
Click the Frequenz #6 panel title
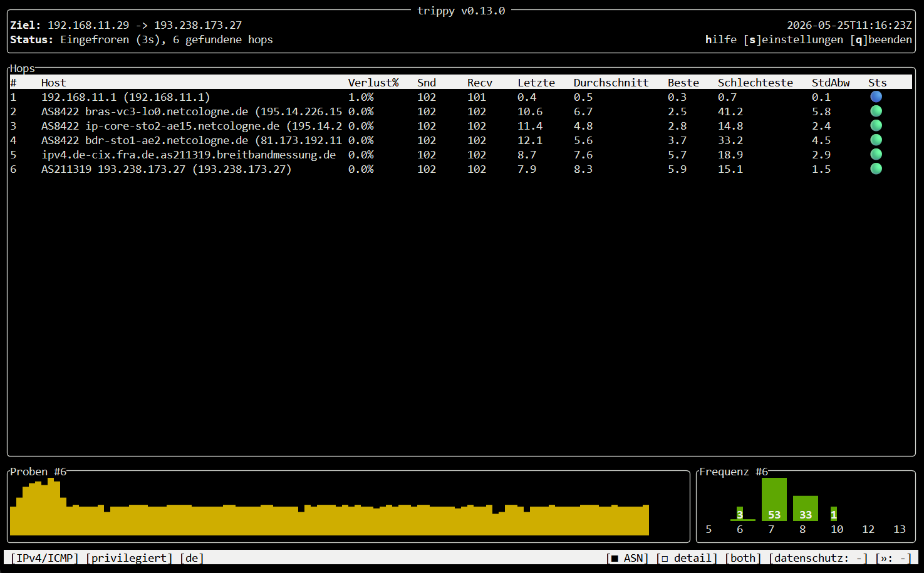tap(734, 472)
